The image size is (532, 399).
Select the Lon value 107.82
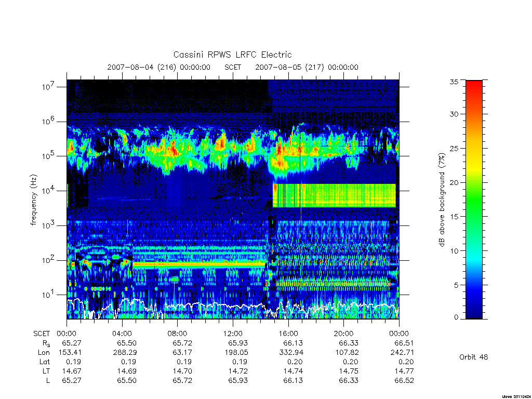click(x=347, y=352)
